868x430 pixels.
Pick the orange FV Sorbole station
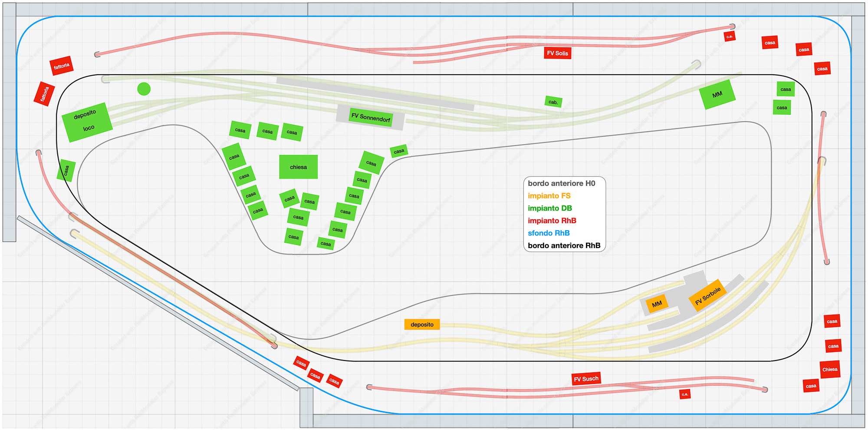pos(707,295)
